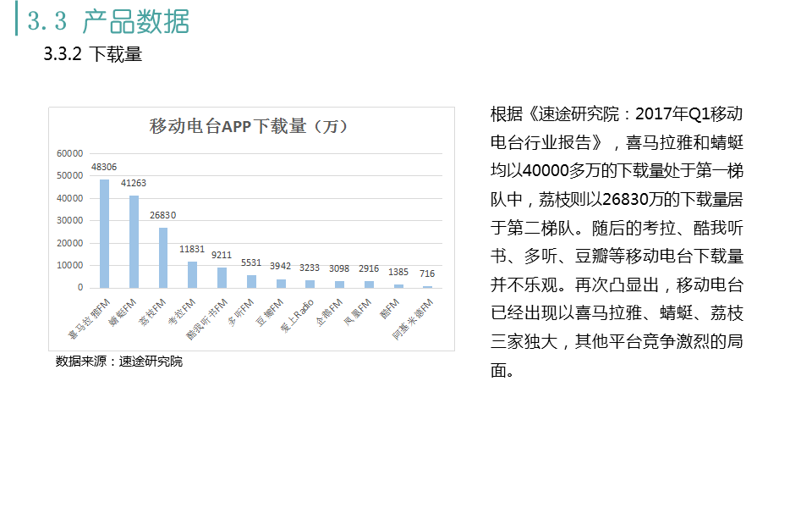Select the data label '3233'
Image resolution: width=812 pixels, height=508 pixels.
coord(310,268)
